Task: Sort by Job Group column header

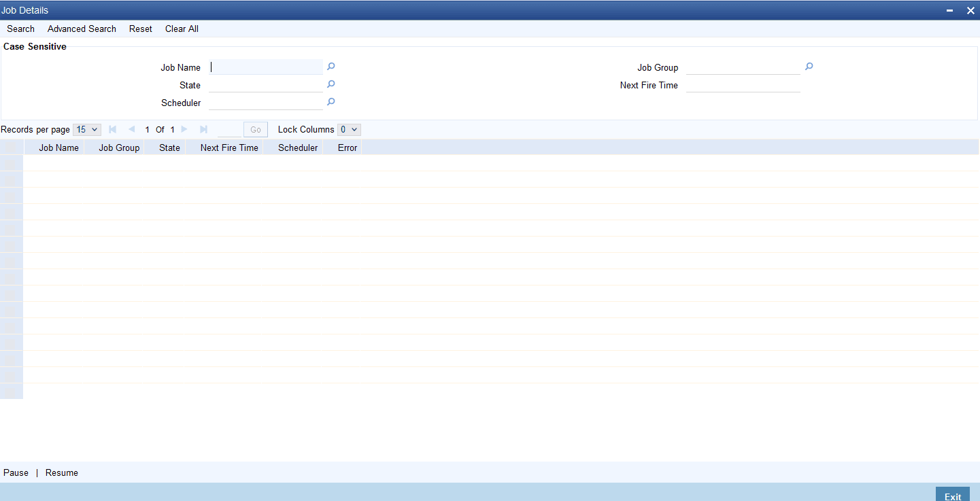Action: pos(119,148)
